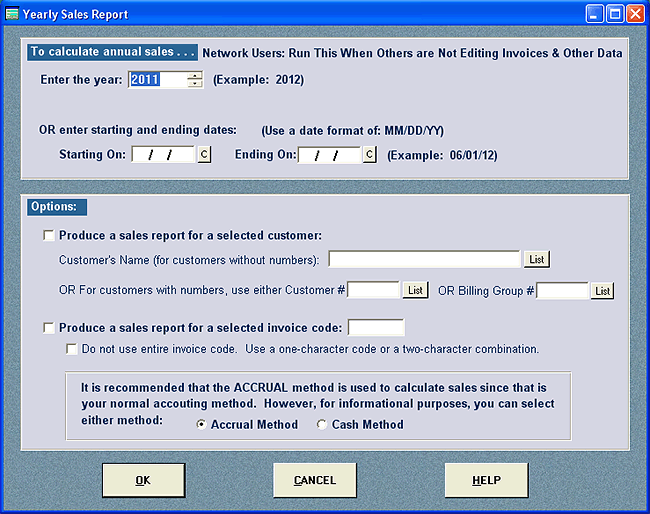
Task: Focus the invoice code input box
Action: [375, 328]
